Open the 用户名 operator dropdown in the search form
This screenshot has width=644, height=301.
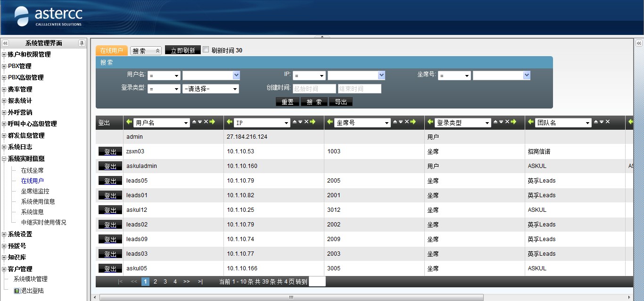coord(164,75)
